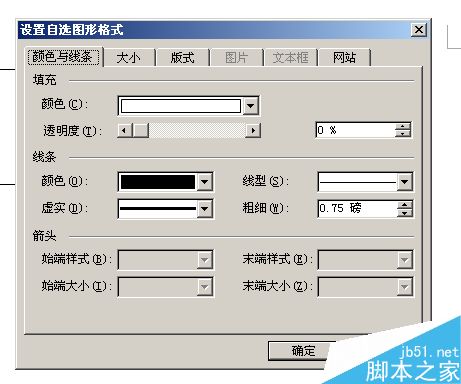Click the transparency slider right arrow
Viewport: 461px width, 384px height.
tap(253, 130)
